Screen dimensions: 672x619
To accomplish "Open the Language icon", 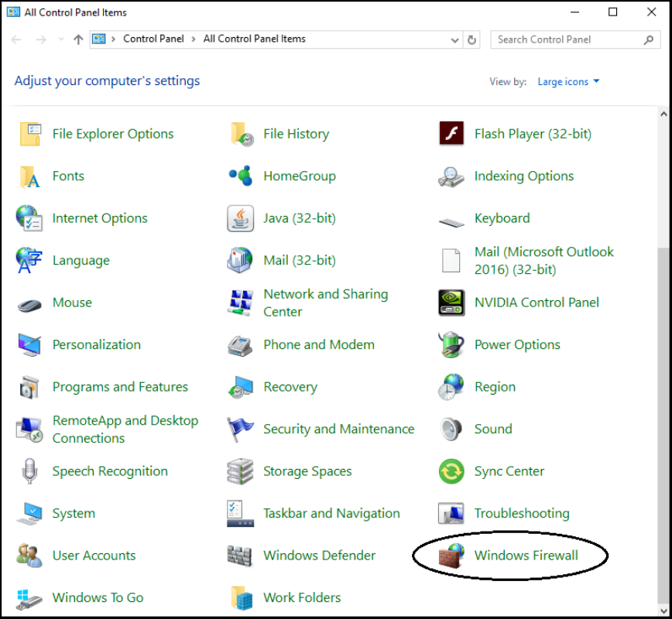I will click(x=29, y=260).
